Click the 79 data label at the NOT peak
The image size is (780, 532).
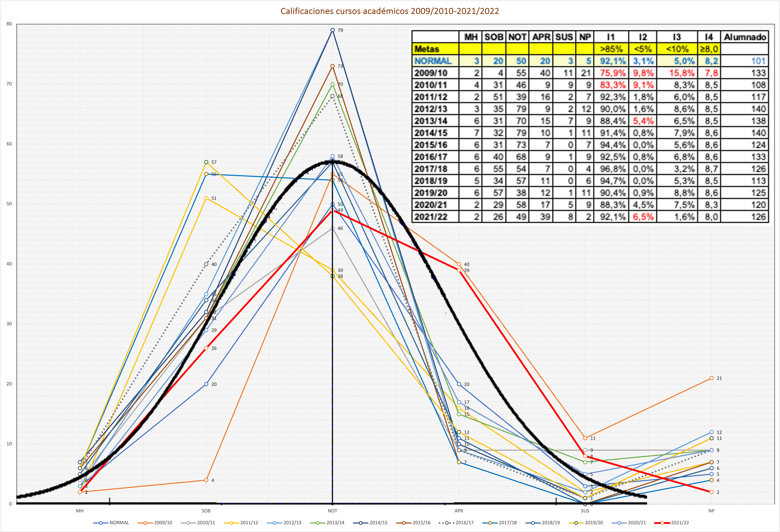340,30
